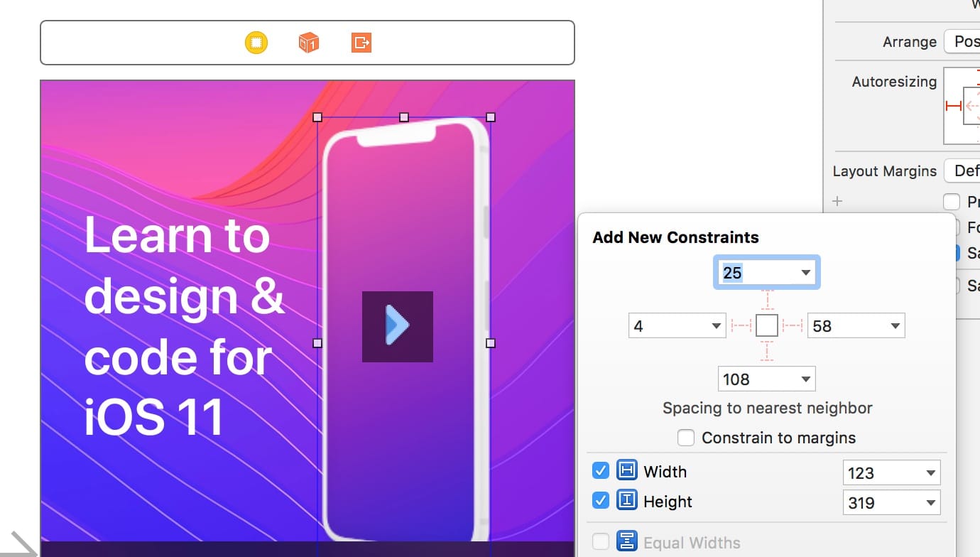Enable Constrain to margins checkbox
Viewport: 980px width, 557px height.
685,438
